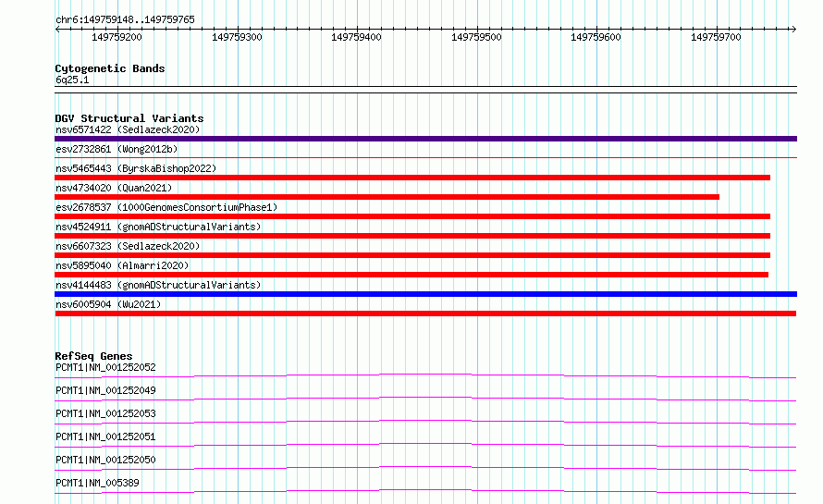Open variant esv2732861 (Wong2012b) label
The height and width of the screenshot is (504, 823).
[117, 149]
